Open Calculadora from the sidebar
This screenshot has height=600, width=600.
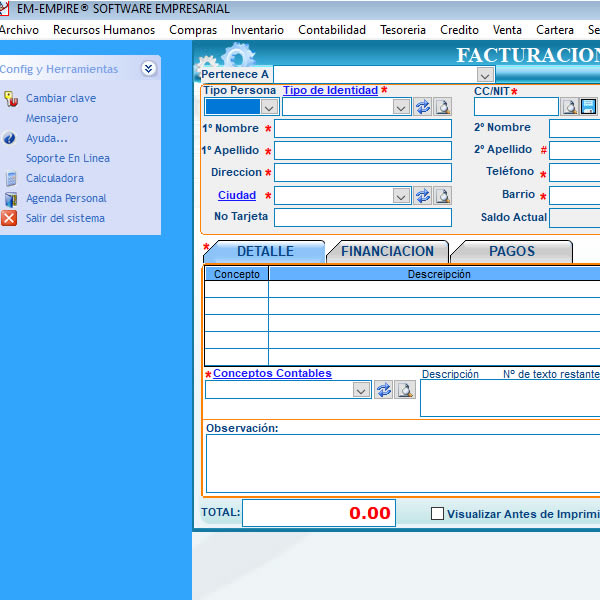click(54, 178)
